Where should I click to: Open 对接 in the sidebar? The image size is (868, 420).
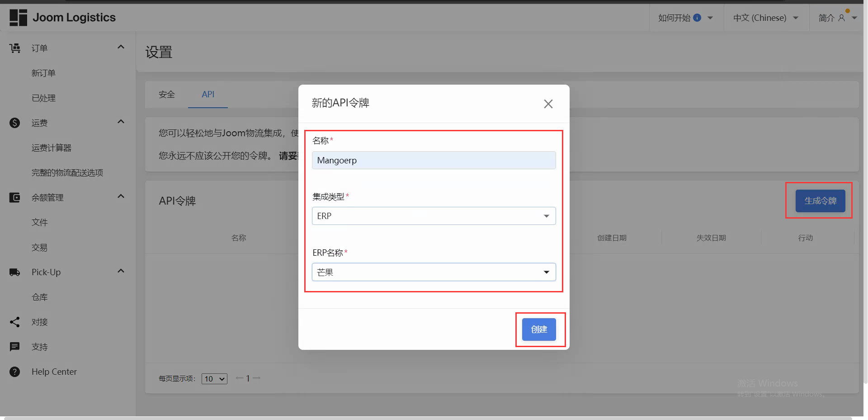(39, 322)
